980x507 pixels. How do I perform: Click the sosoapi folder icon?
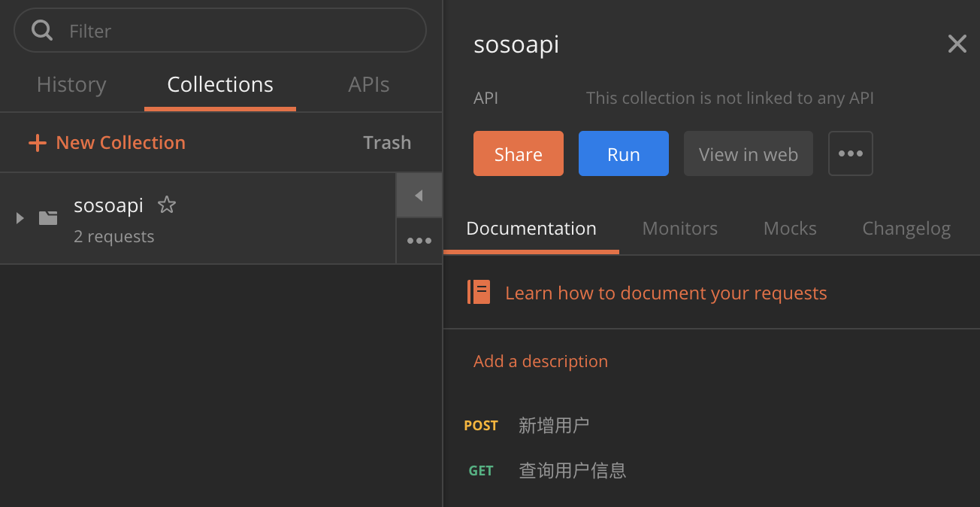click(48, 218)
